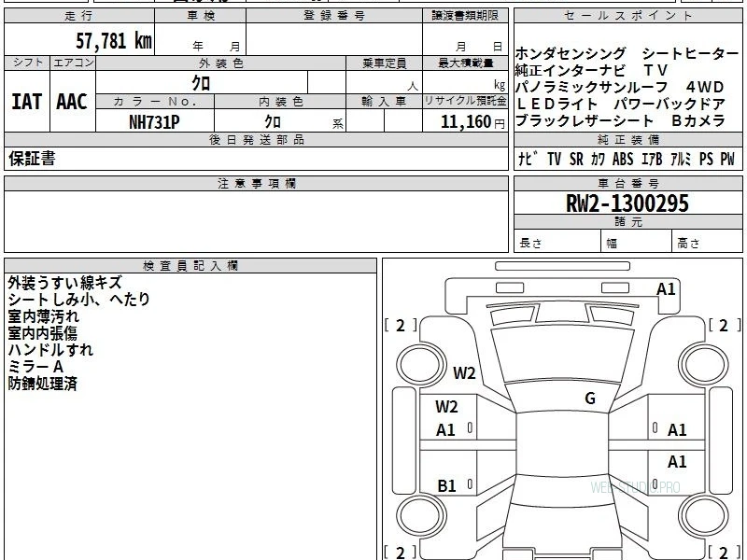Select the 諸元 header
The height and width of the screenshot is (560, 747).
[627, 221]
